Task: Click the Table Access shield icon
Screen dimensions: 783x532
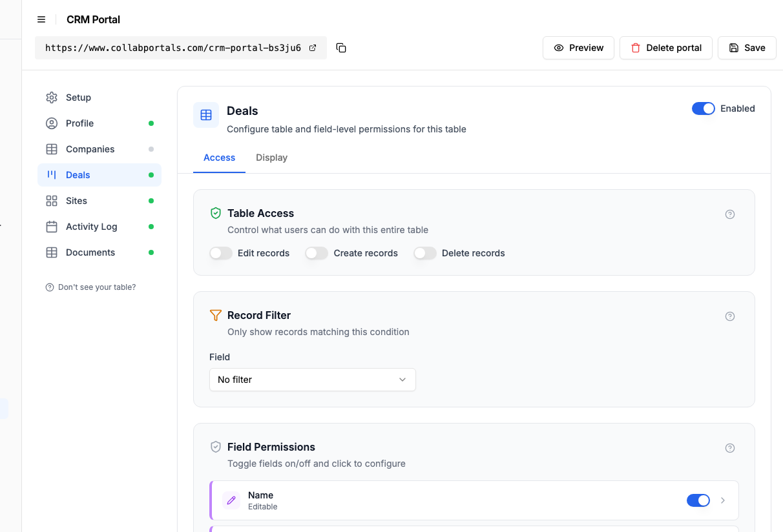Action: (216, 213)
